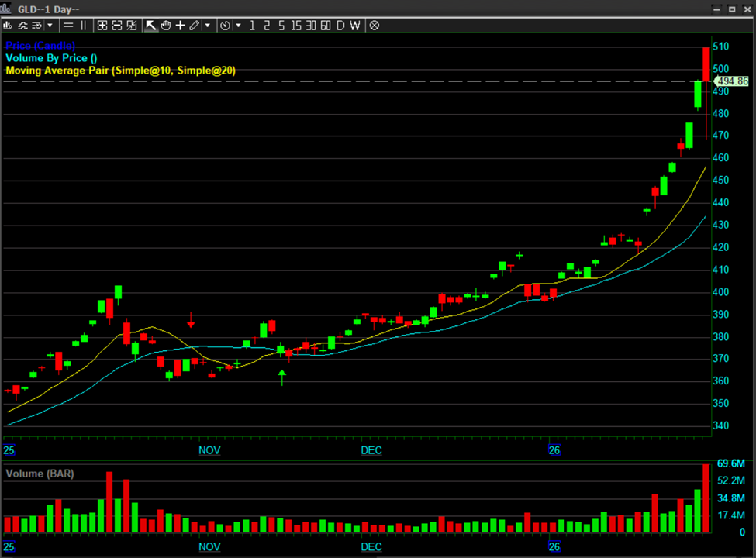The height and width of the screenshot is (558, 756).
Task: Select the hand pan tool
Action: click(x=166, y=26)
